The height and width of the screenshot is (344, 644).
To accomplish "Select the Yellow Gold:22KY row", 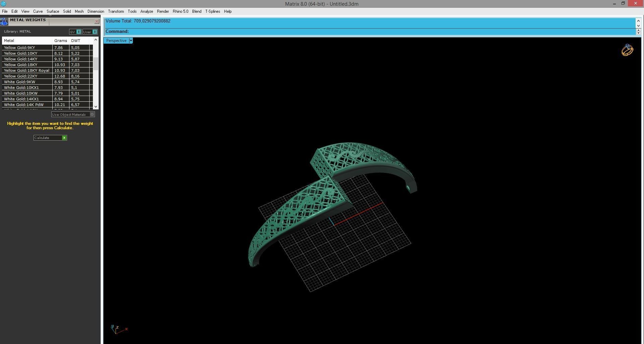I will coord(47,76).
